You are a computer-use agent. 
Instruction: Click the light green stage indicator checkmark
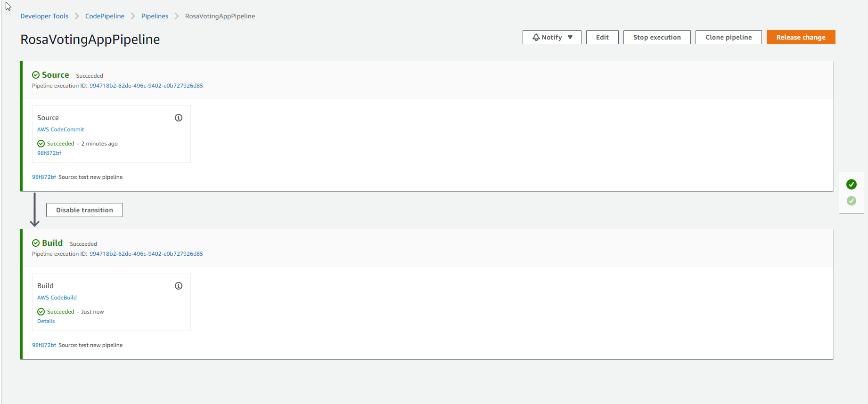[851, 201]
